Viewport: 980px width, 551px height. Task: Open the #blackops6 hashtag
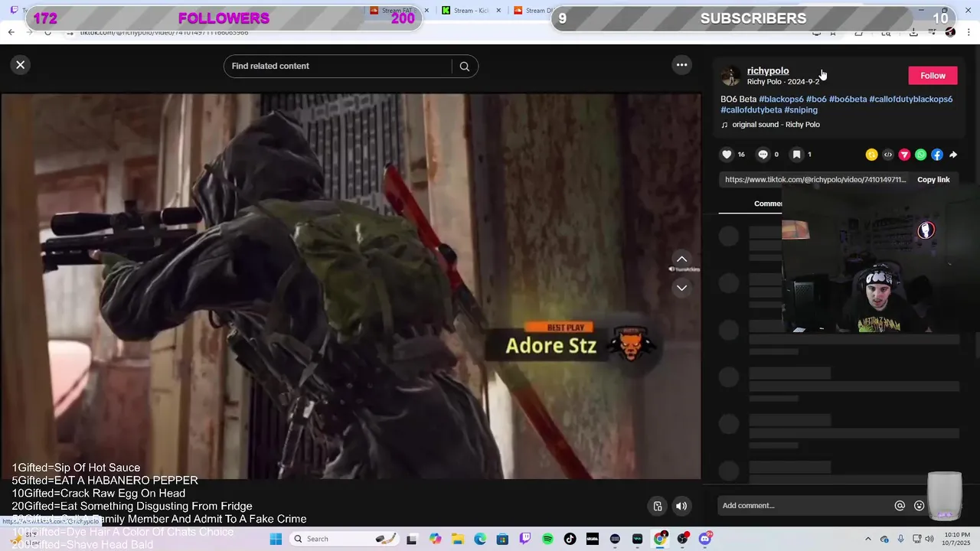pos(781,99)
